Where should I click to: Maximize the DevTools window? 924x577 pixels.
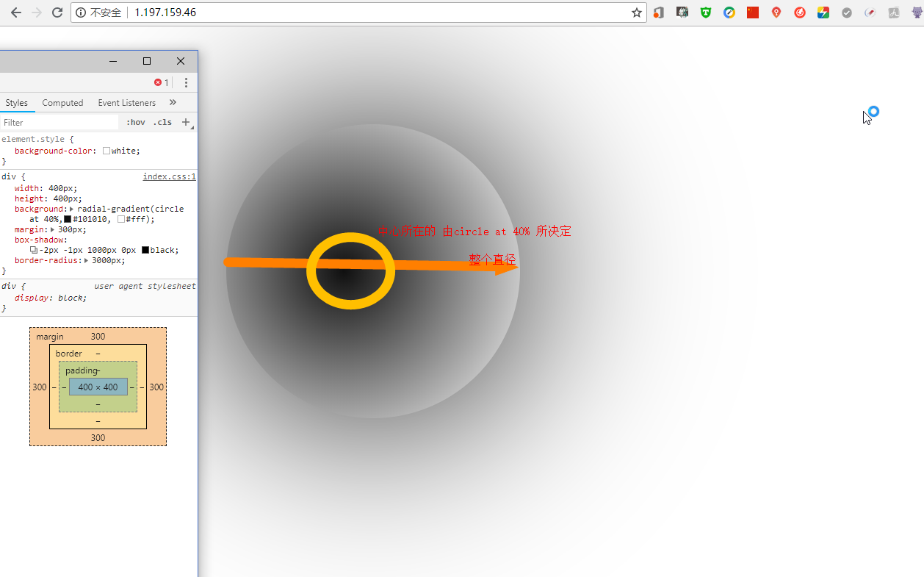pyautogui.click(x=147, y=61)
